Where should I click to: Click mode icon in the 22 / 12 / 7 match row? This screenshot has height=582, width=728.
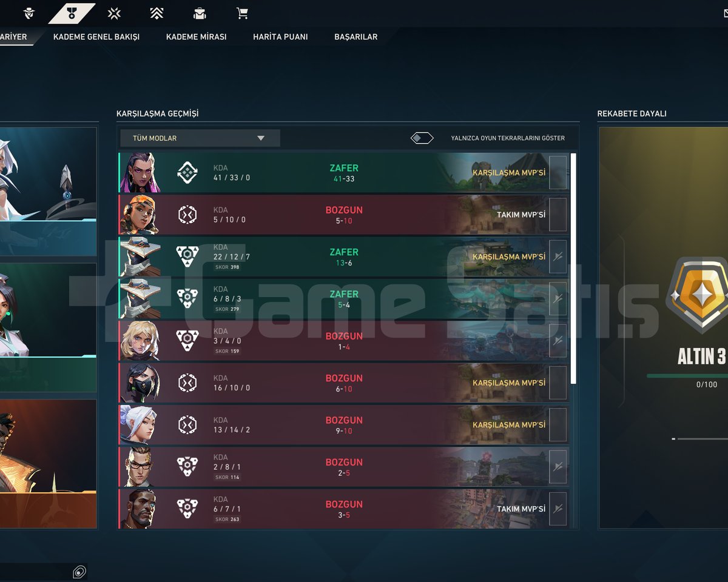(x=187, y=256)
